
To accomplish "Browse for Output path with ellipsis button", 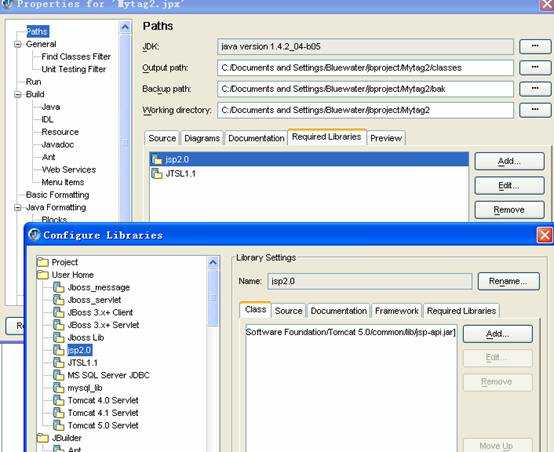I will click(x=535, y=67).
